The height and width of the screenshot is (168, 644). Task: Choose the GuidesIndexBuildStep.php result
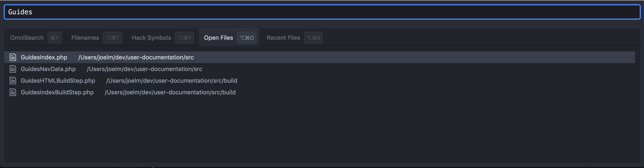tap(320, 92)
